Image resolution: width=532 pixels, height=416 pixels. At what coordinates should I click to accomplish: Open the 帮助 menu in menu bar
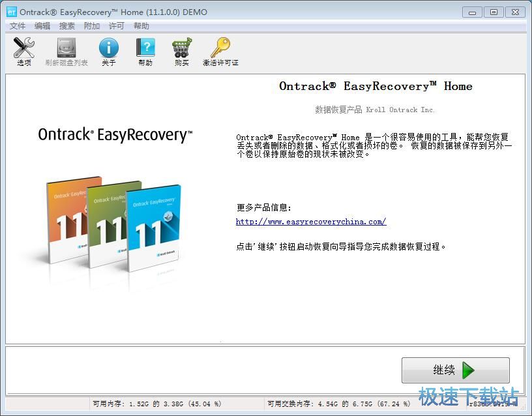pos(141,26)
